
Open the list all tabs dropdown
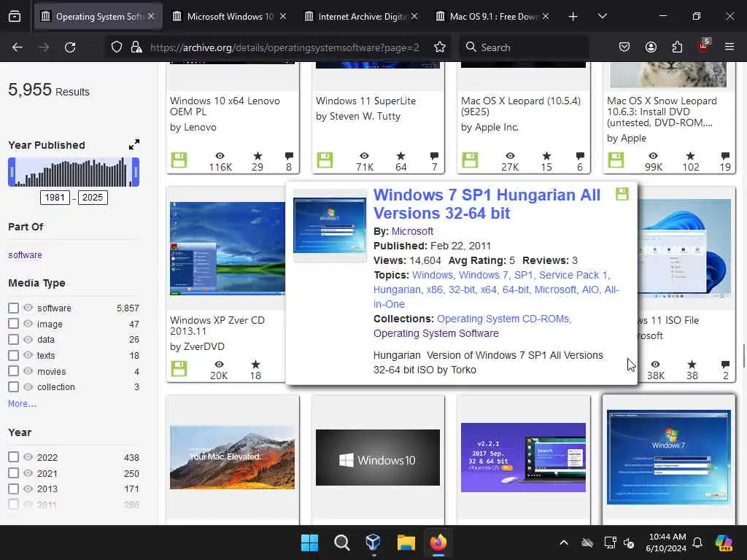point(602,16)
